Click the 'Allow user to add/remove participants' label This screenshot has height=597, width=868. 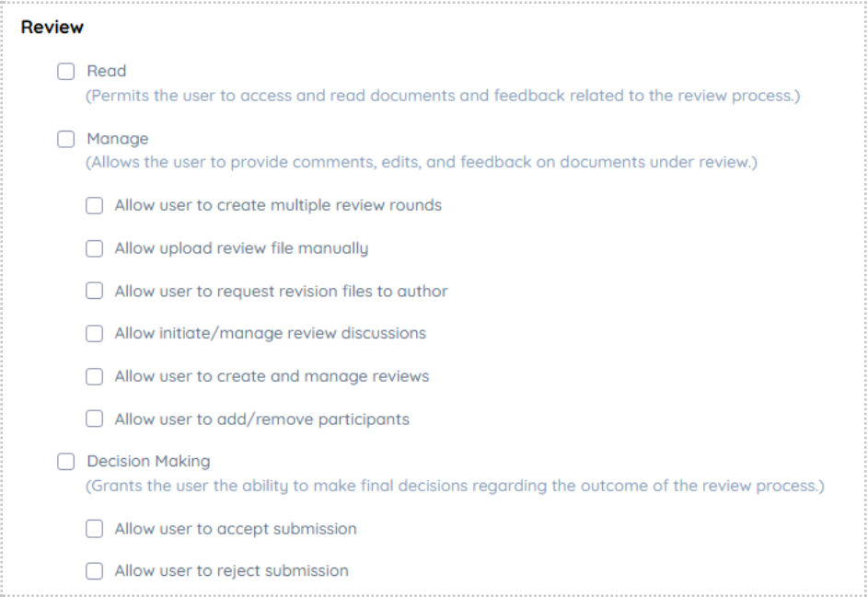click(x=261, y=419)
